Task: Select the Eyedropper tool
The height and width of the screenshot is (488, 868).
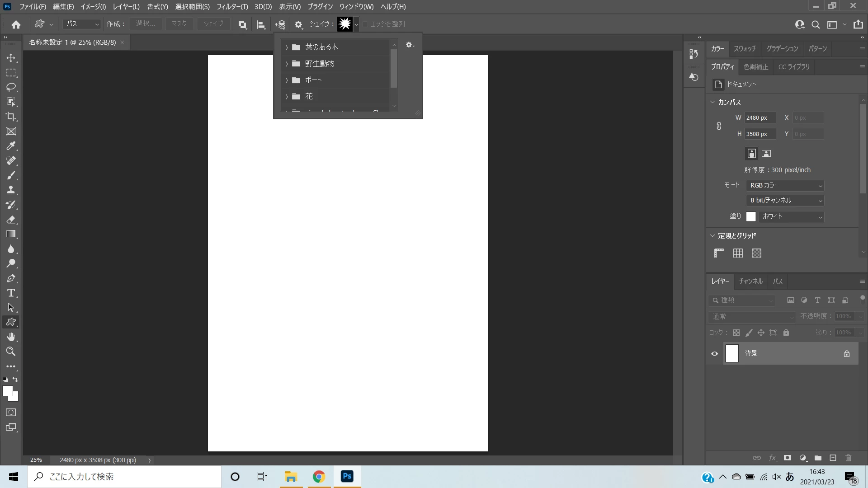Action: 11,146
